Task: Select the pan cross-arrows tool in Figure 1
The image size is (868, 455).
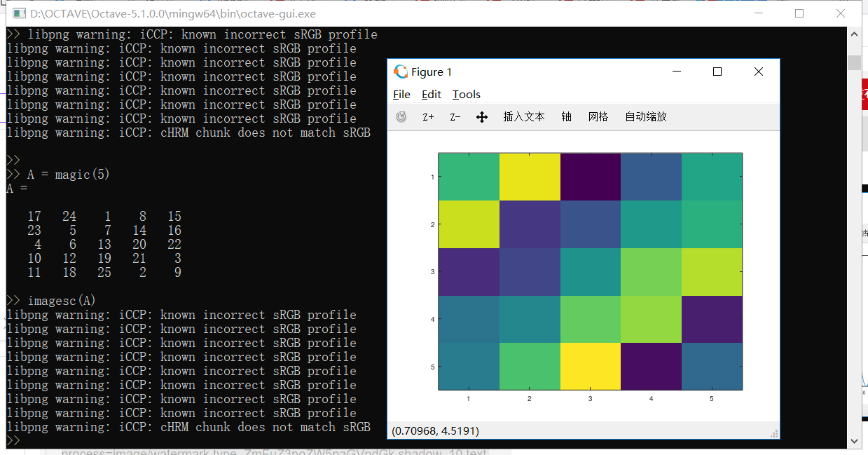Action: (482, 117)
